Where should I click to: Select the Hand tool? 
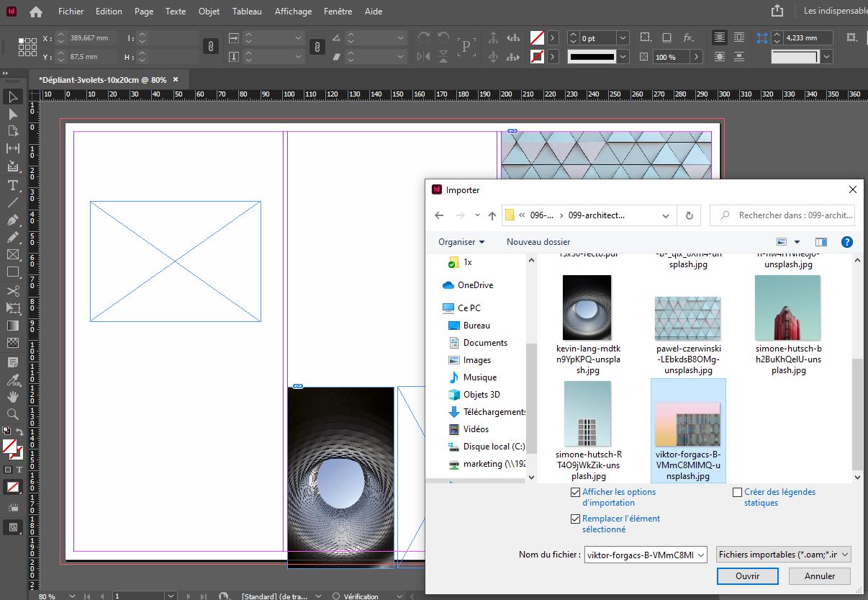point(12,397)
